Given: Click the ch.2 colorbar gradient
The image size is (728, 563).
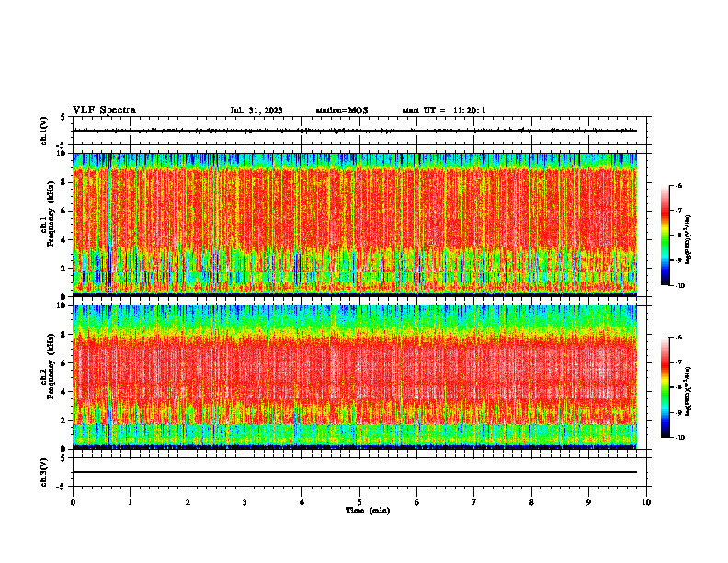Looking at the screenshot, I should click(x=665, y=387).
